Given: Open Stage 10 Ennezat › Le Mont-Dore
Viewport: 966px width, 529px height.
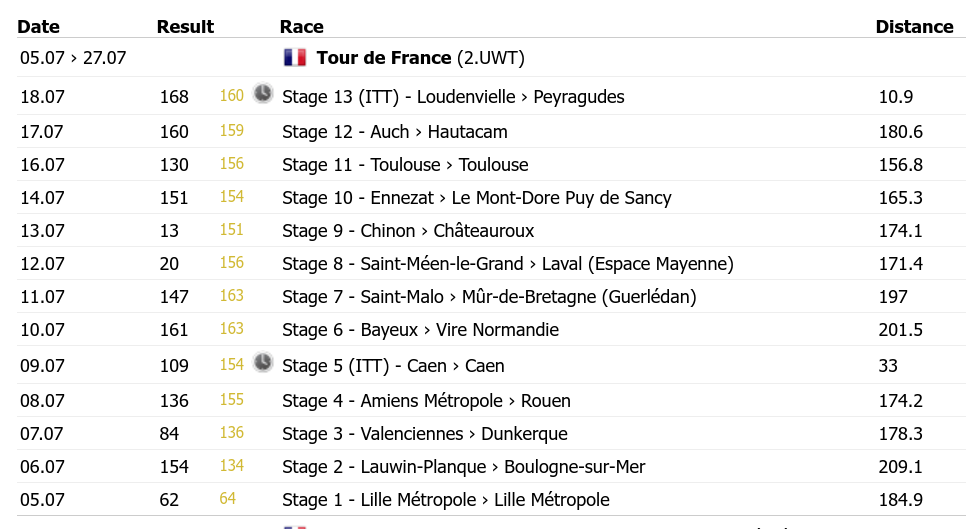Looking at the screenshot, I should pos(477,198).
